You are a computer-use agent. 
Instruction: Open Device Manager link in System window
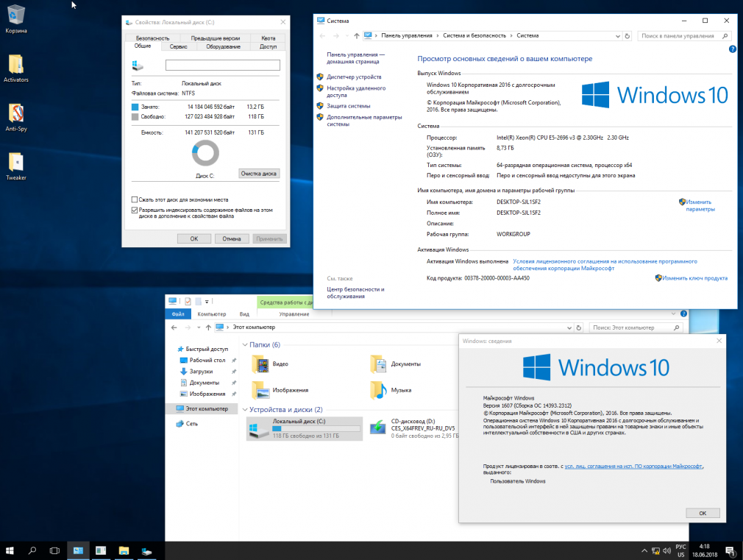pos(354,77)
